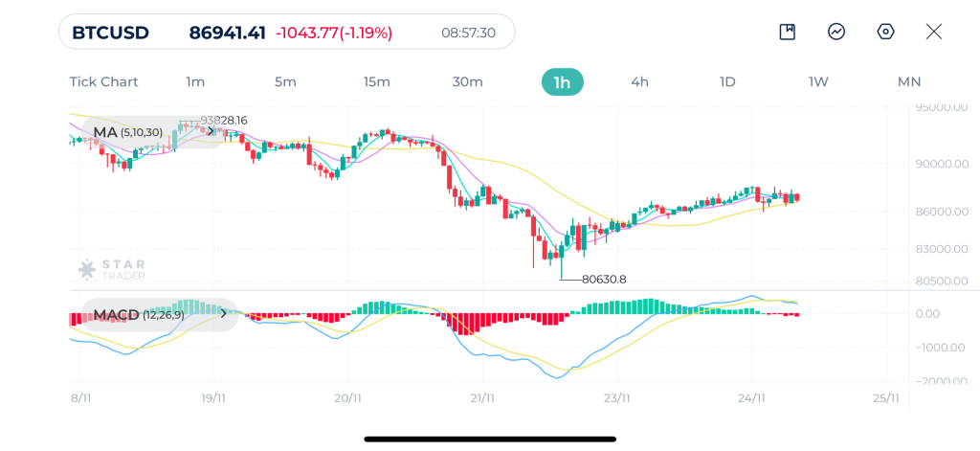
Task: Choose the 15m timeframe
Action: tap(376, 82)
